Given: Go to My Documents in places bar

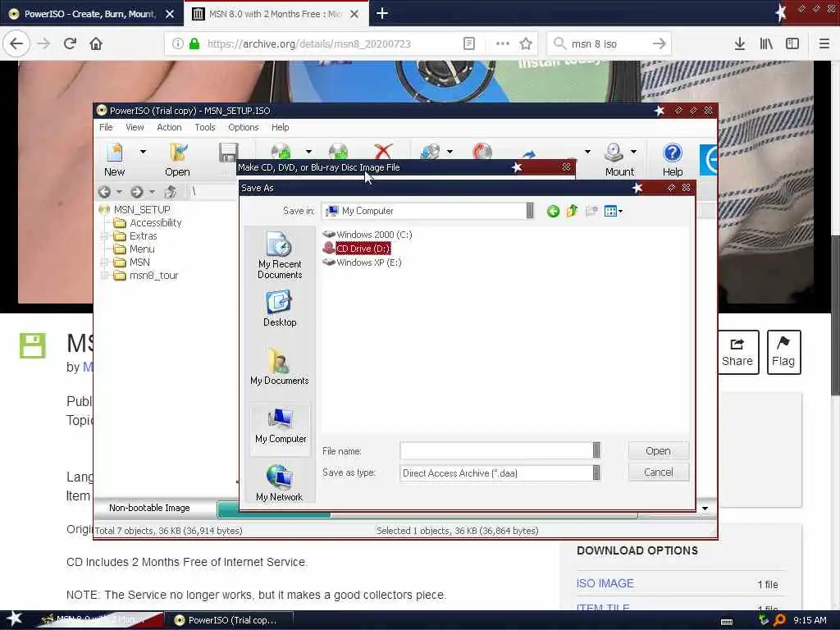Looking at the screenshot, I should (x=280, y=367).
